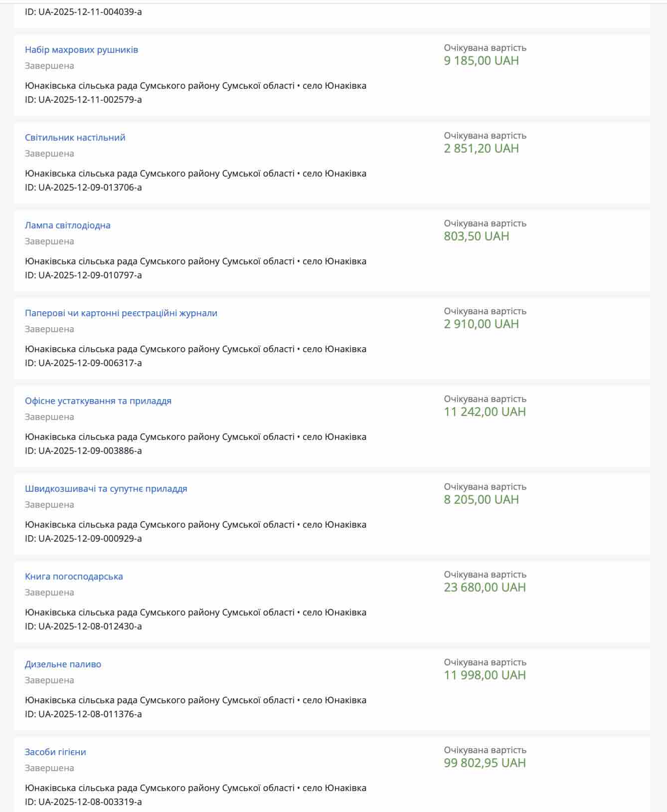Image resolution: width=667 pixels, height=812 pixels.
Task: Open the 'Книга погосподарська' tender
Action: tap(74, 577)
